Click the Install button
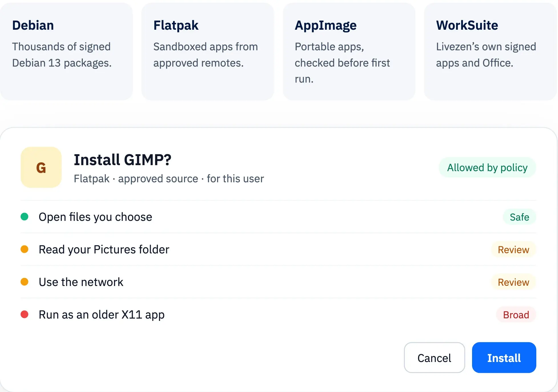 (x=504, y=357)
